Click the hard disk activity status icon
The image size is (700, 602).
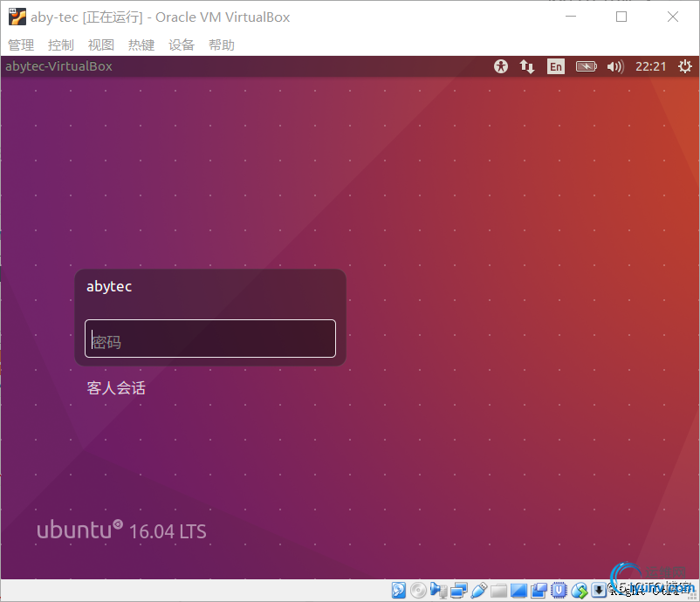399,590
